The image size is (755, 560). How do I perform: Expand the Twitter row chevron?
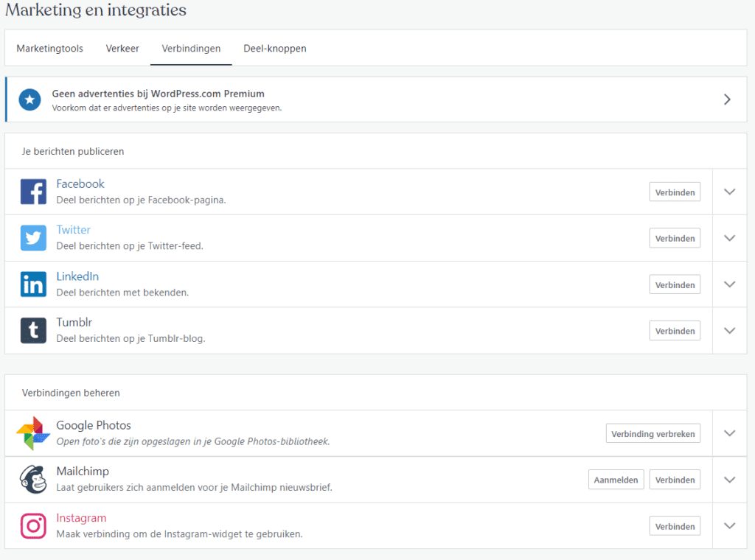point(729,238)
